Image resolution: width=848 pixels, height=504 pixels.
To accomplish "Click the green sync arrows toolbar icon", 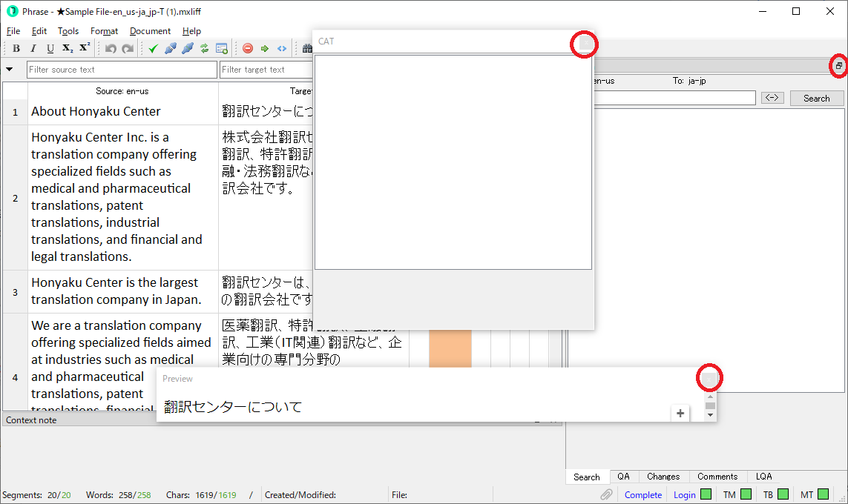I will pos(204,48).
